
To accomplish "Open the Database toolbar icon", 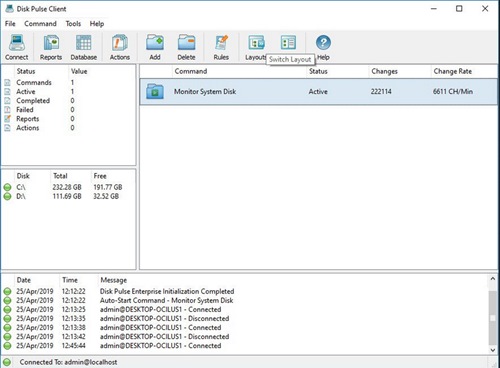I will 84,47.
